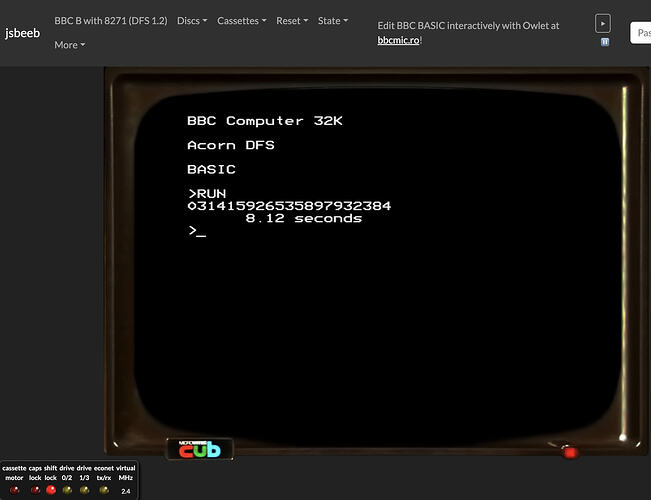Open the State dropdown menu
651x500 pixels.
point(333,21)
